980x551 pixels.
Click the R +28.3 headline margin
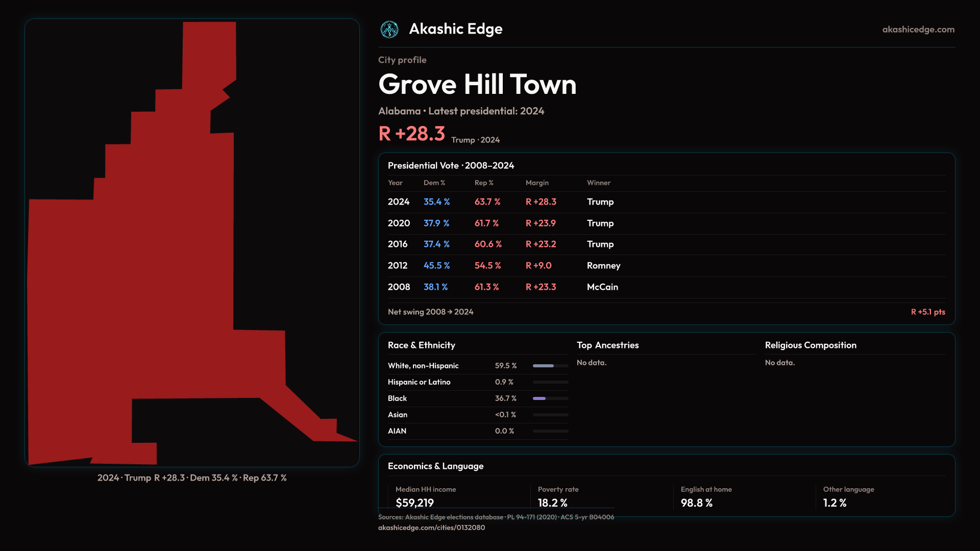(x=411, y=134)
